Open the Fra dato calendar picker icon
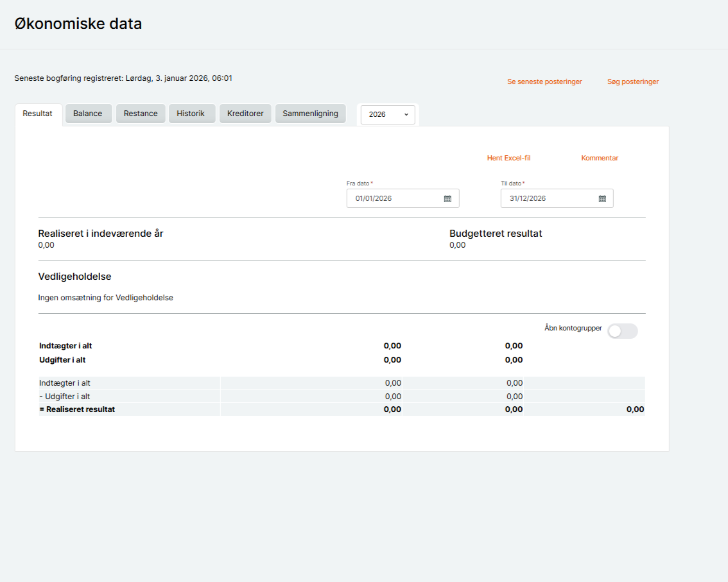 pyautogui.click(x=447, y=199)
